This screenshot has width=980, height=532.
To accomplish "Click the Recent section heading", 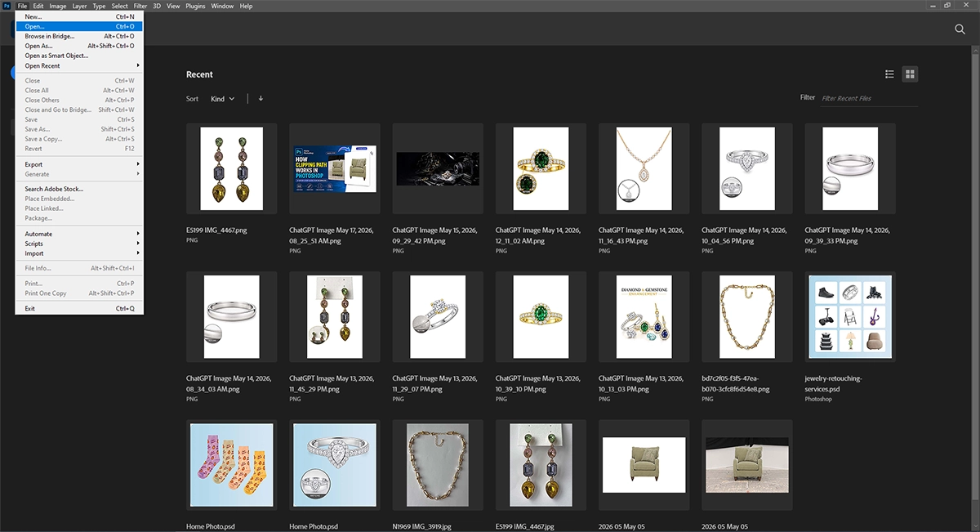I will 199,74.
